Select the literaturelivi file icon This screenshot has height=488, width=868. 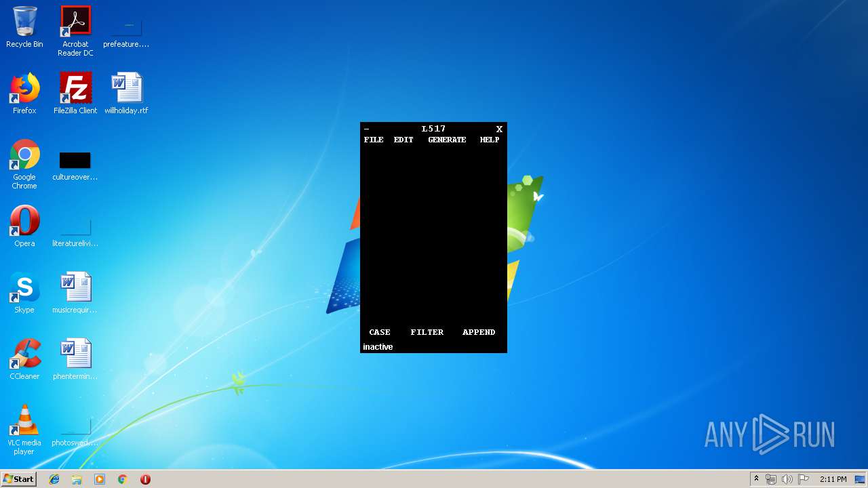click(x=75, y=231)
